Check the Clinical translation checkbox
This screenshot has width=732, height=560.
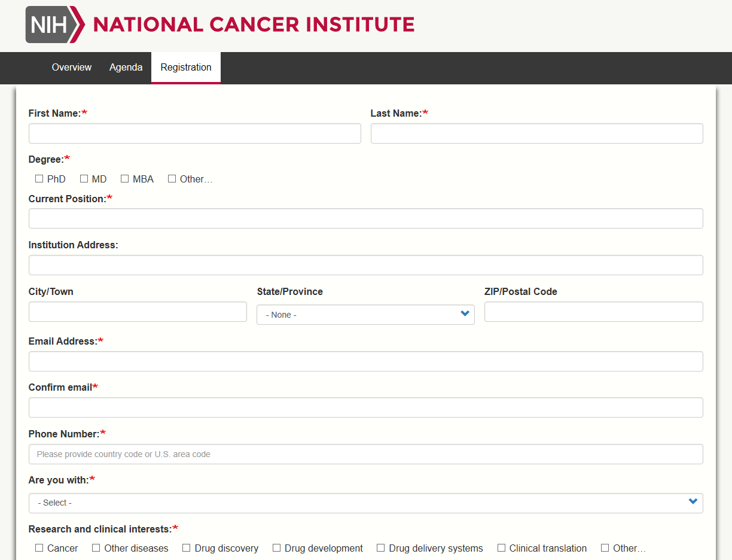[502, 548]
